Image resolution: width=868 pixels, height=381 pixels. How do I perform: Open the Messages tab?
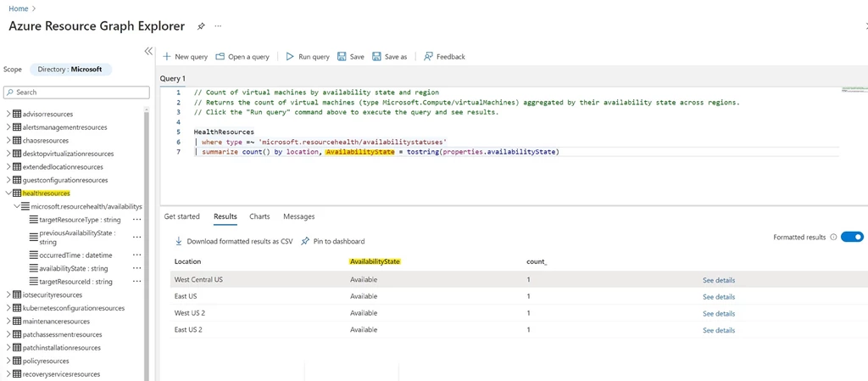[298, 216]
